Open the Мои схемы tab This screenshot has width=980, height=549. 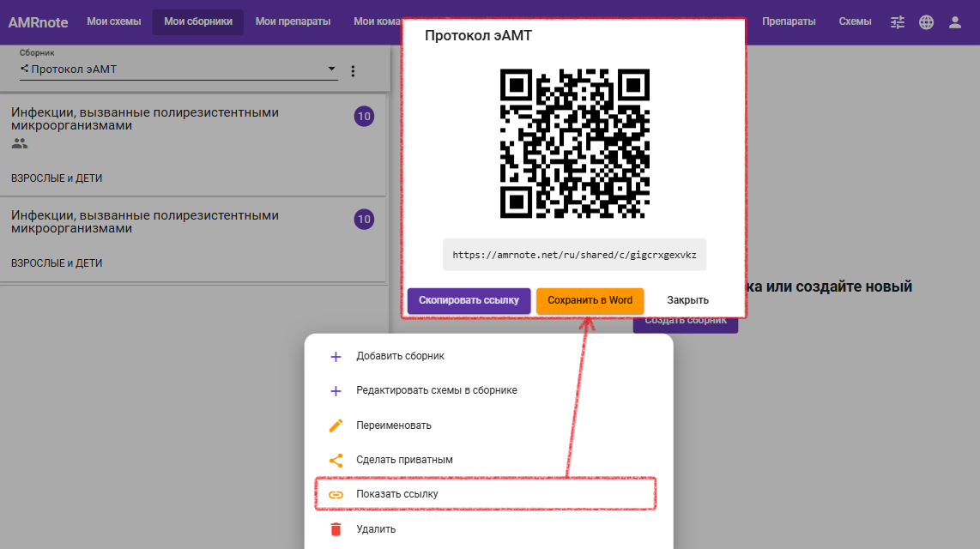pos(114,21)
